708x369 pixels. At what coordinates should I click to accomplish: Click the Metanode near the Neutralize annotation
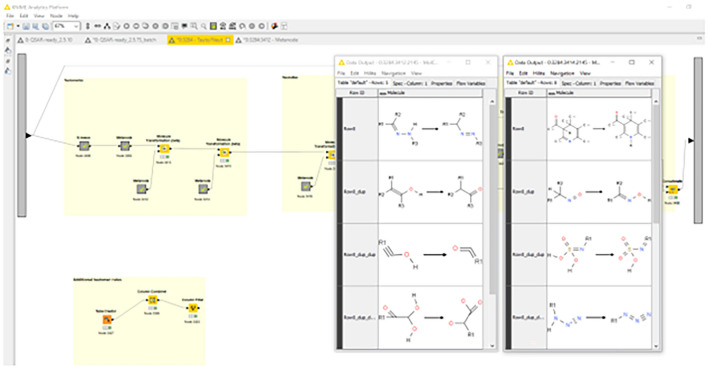point(306,186)
